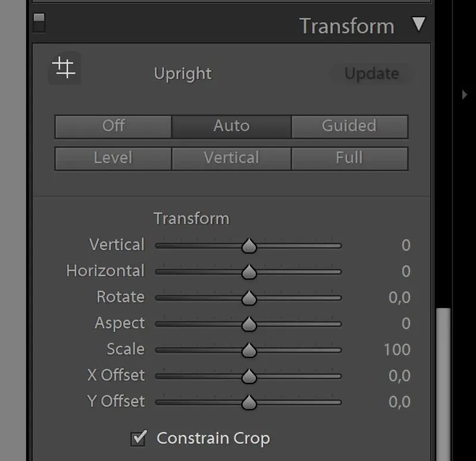Apply the Full Upright correction
Viewport: 476px width, 461px height.
coord(349,158)
